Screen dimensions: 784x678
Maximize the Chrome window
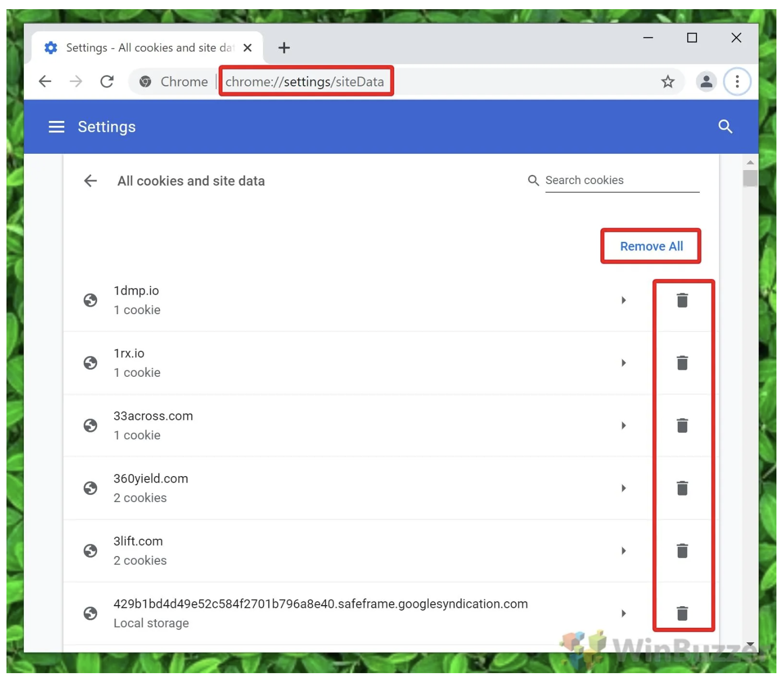pos(692,38)
